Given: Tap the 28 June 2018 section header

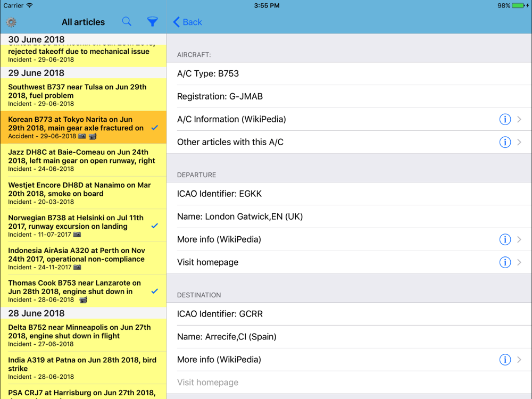Looking at the screenshot, I should click(x=83, y=313).
